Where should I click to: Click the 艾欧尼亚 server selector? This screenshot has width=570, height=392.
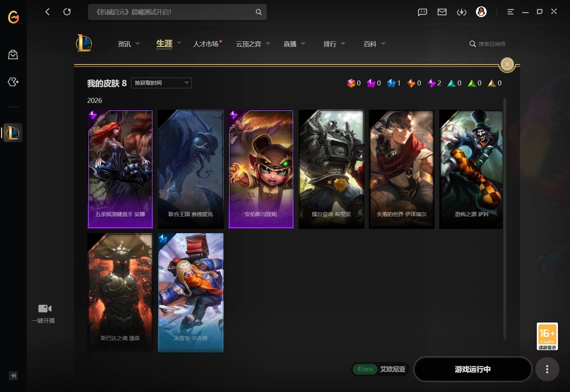click(393, 369)
